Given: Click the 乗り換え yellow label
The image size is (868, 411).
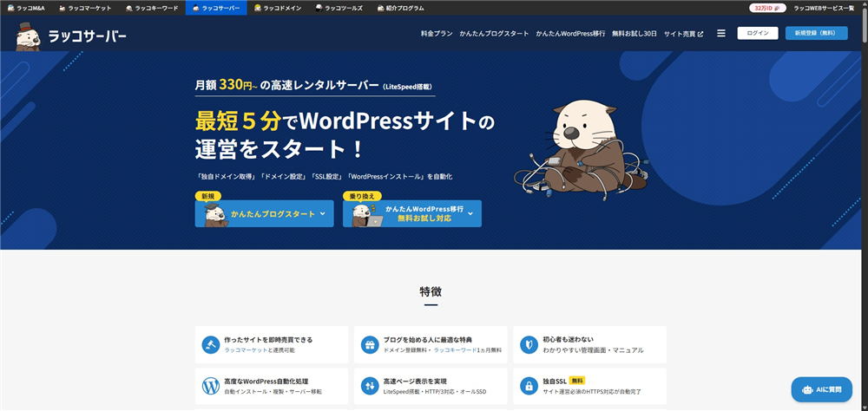Looking at the screenshot, I should pyautogui.click(x=362, y=196).
